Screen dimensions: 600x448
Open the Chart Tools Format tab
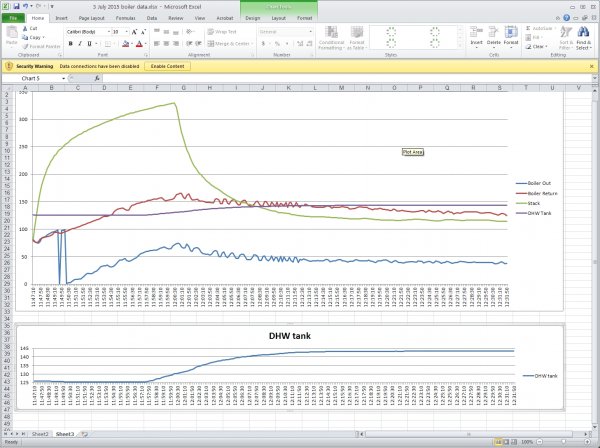click(305, 18)
